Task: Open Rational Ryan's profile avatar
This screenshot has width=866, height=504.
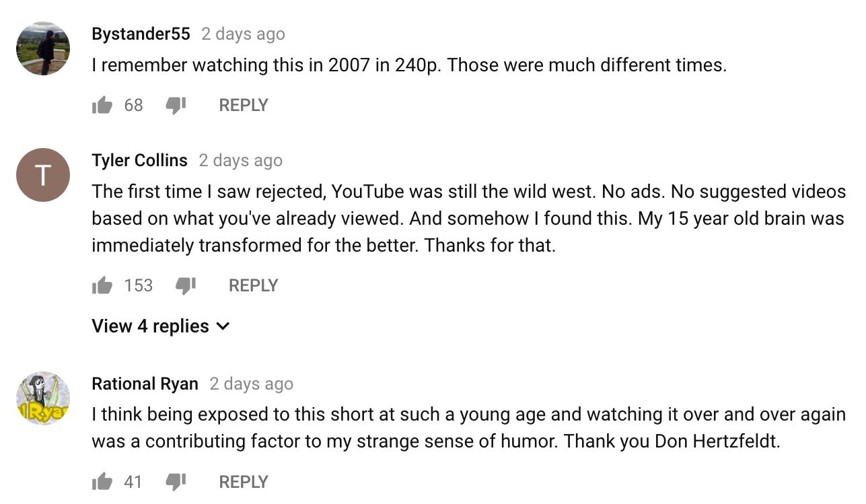Action: (x=43, y=398)
